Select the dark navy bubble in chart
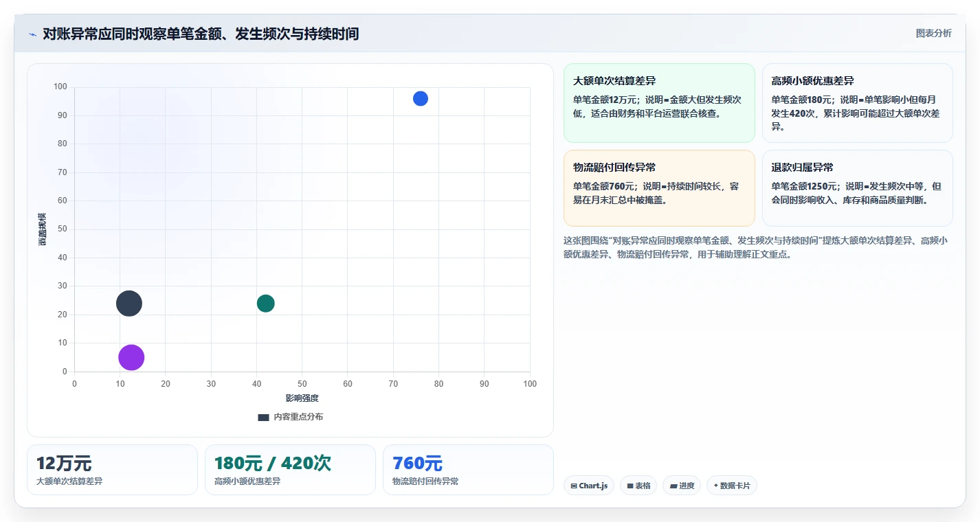Screen dimensions: 980x522 (129, 304)
